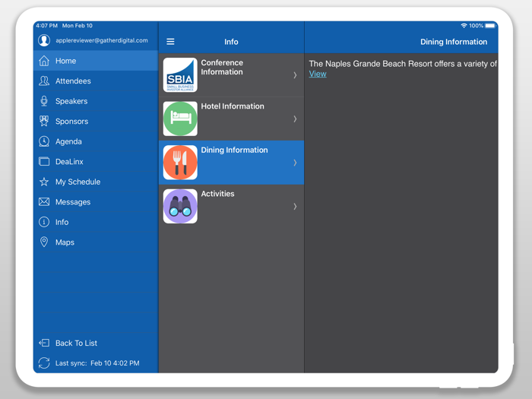Screen dimensions: 532x399
Task: Expand the Conference Information chevron
Action: pyautogui.click(x=295, y=75)
